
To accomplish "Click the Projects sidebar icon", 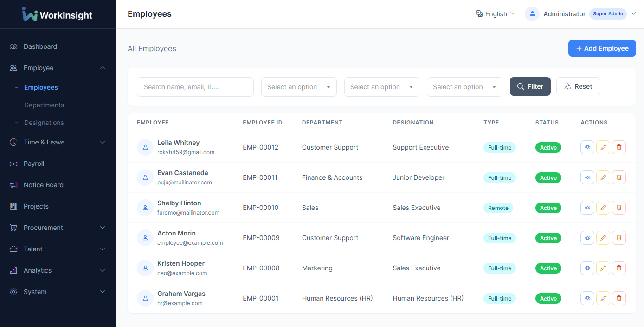I will pos(13,206).
